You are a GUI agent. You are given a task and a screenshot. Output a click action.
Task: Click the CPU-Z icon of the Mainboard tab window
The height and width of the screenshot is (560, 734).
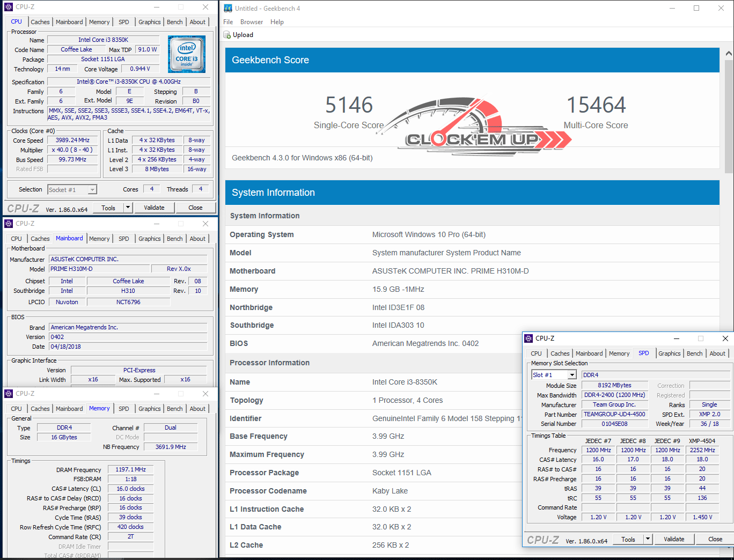tap(9, 224)
